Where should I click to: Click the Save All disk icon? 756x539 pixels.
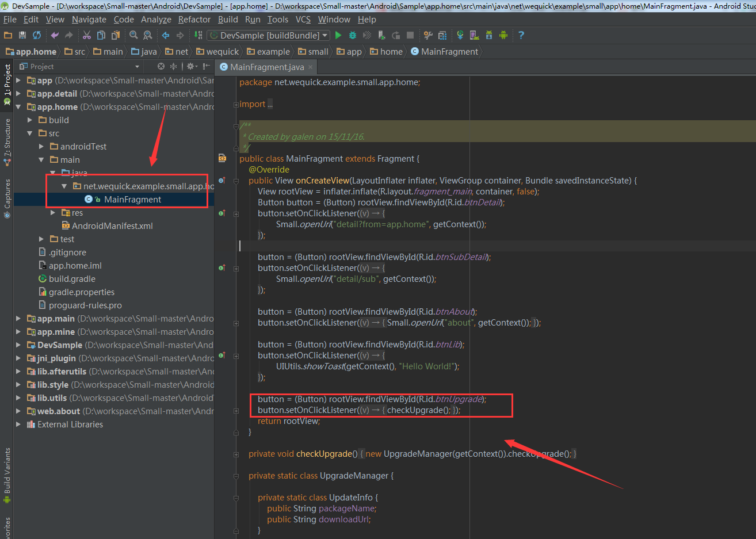point(22,35)
